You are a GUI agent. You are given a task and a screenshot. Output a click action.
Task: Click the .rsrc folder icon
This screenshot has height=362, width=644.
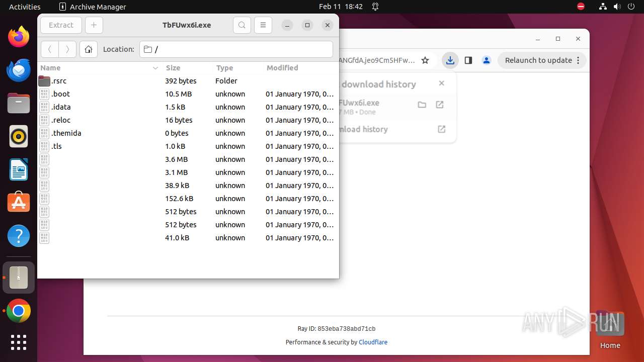tap(44, 81)
